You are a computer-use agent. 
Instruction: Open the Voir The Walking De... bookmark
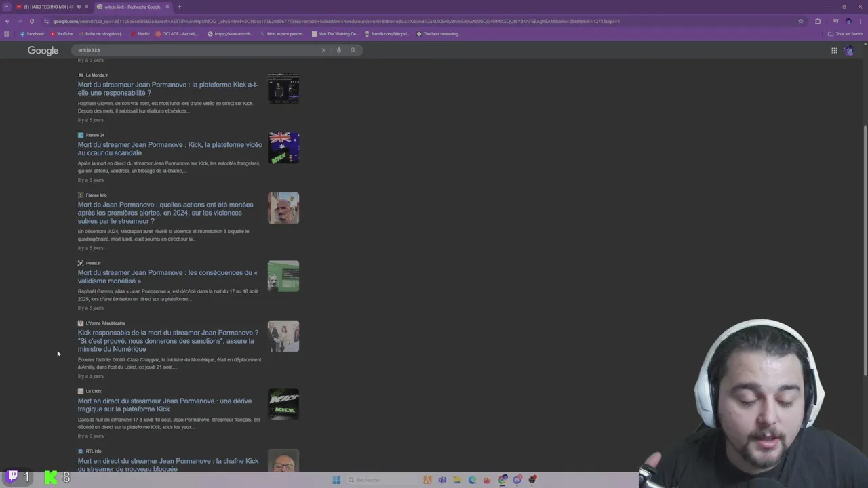point(335,34)
